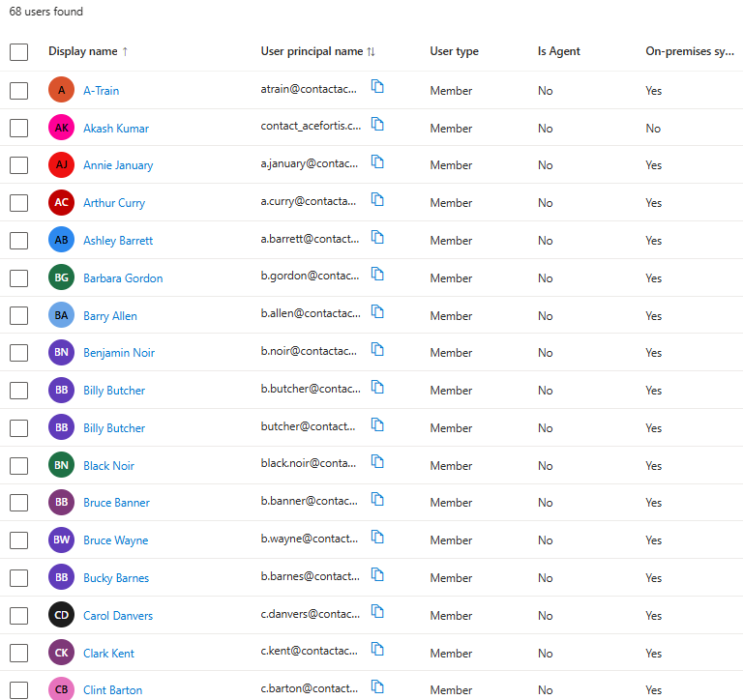Copy Barry Allen's principal name

[x=377, y=312]
